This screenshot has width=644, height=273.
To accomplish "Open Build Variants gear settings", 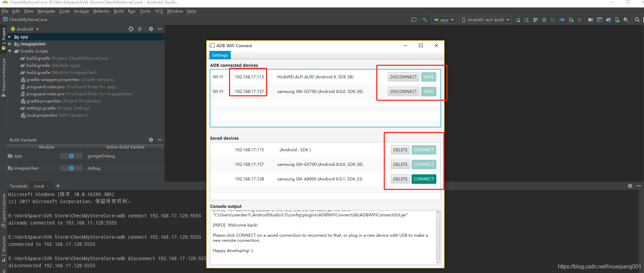I will tap(151, 140).
